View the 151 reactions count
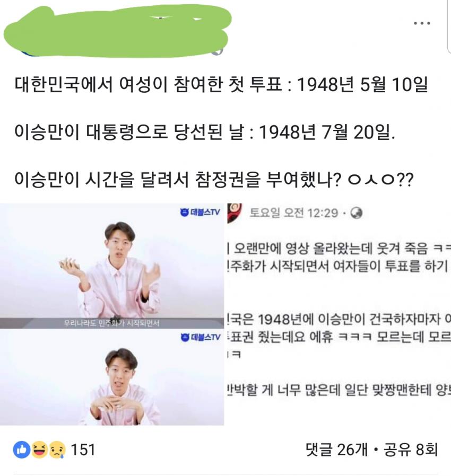 83,449
